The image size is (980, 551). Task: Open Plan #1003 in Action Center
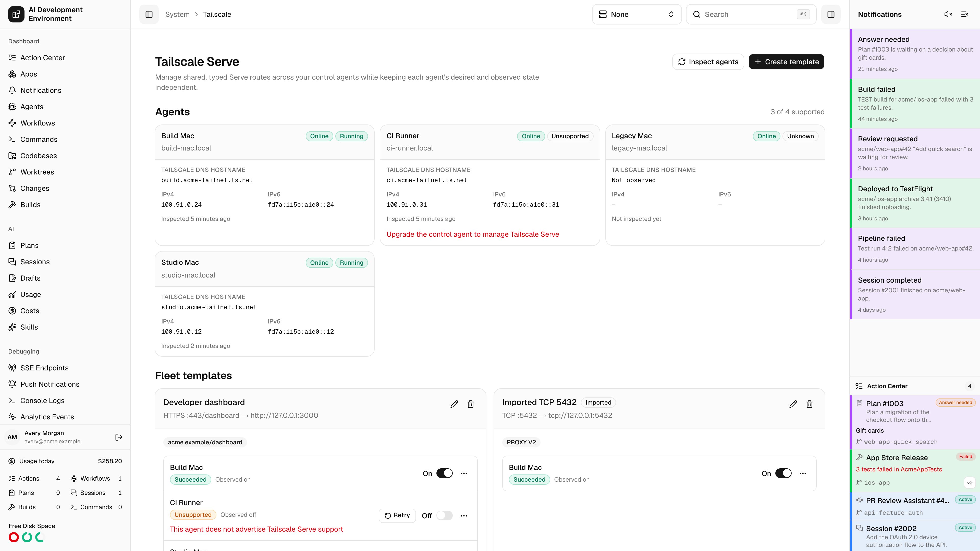915,422
